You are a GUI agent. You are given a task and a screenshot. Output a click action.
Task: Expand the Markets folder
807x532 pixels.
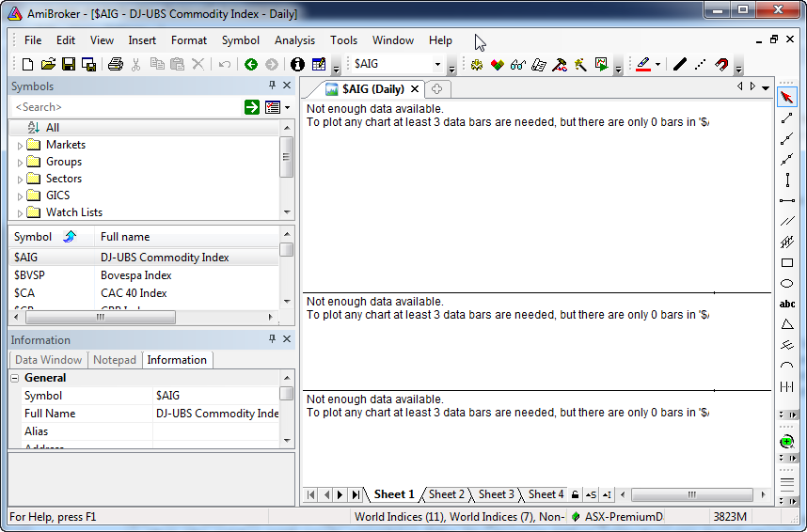(20, 146)
